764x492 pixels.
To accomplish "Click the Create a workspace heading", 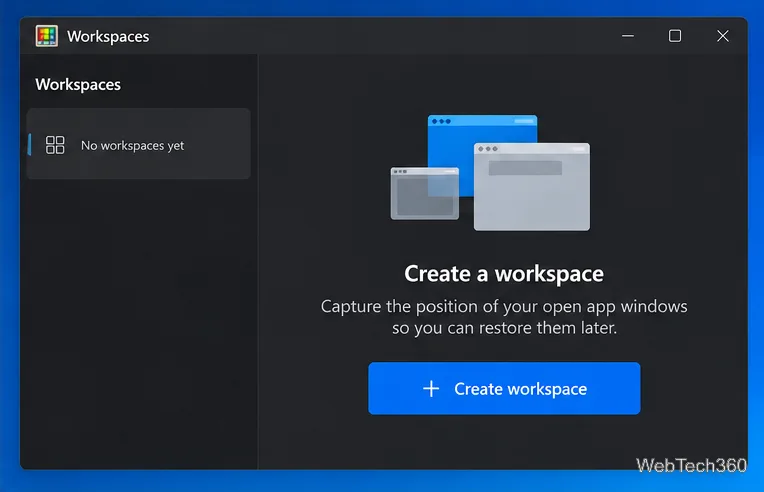I will (x=504, y=274).
